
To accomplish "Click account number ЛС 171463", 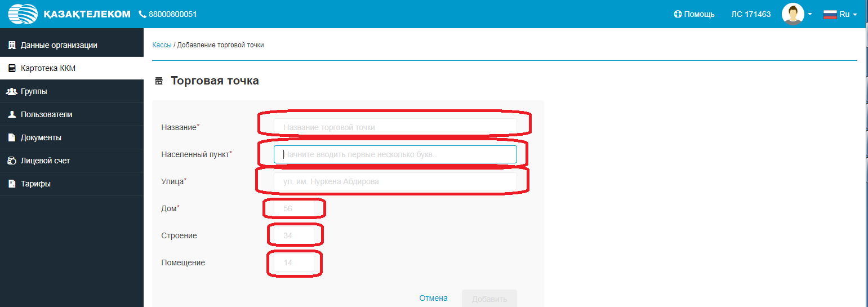I will 751,14.
